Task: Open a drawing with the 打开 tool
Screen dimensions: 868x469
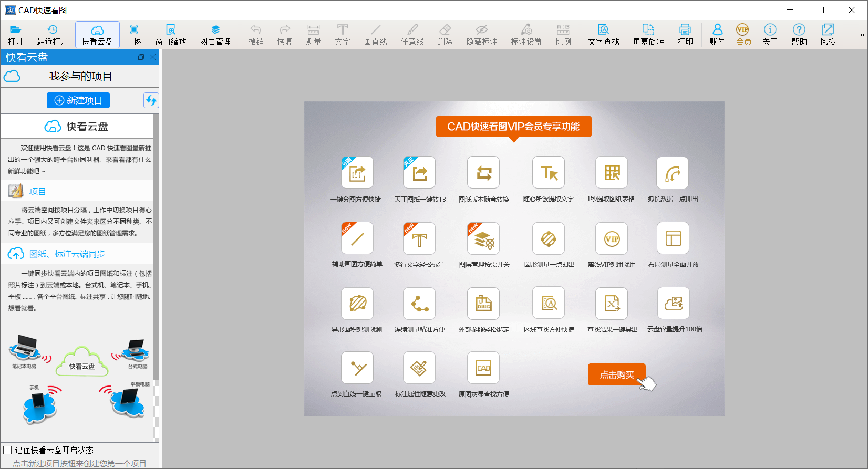Action: coord(16,35)
